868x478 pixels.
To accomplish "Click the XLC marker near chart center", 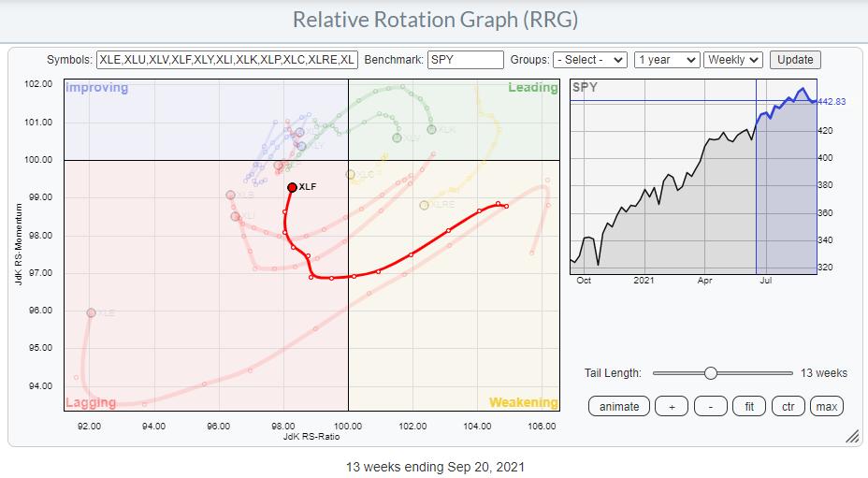I will (350, 174).
